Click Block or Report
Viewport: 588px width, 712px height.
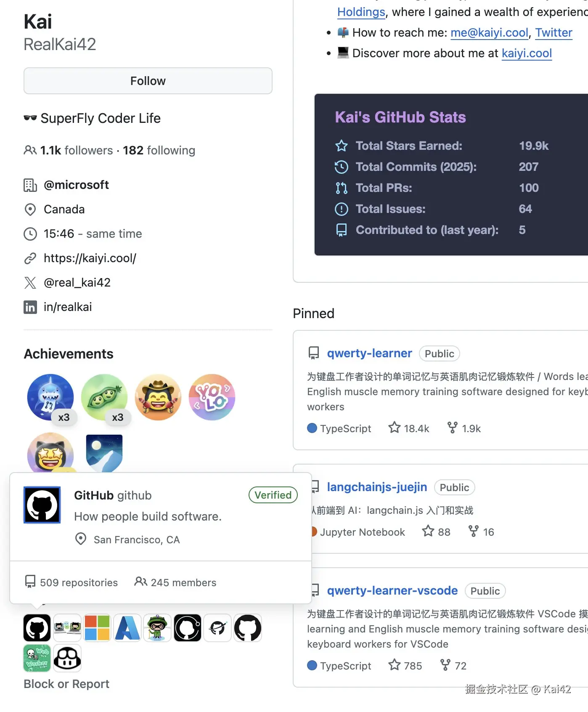point(66,684)
